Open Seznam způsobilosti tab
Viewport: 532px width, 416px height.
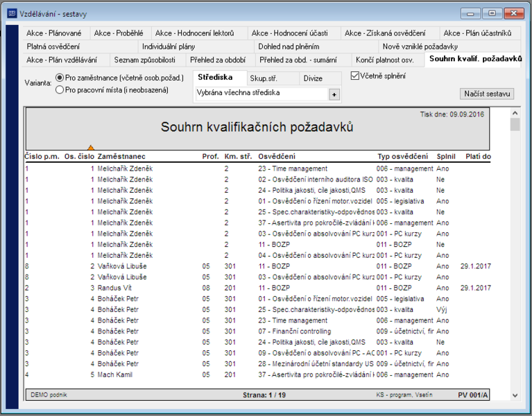coord(144,60)
